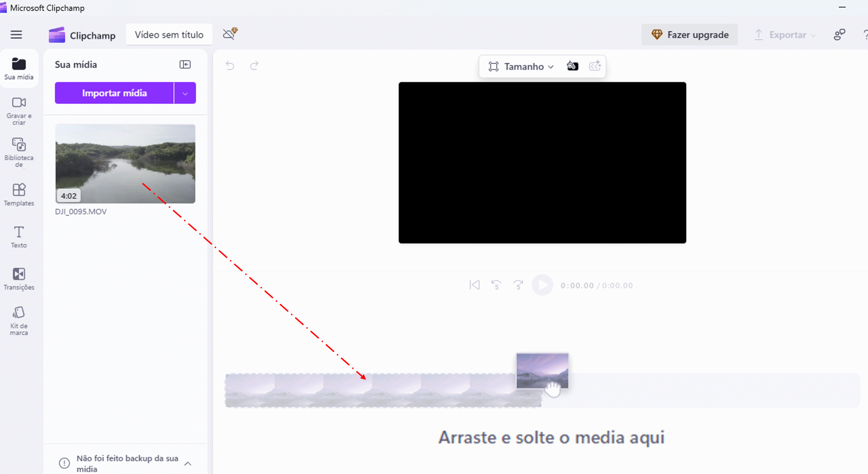Select the Sua mídia tab
Viewport: 868px width, 474px height.
(x=19, y=69)
